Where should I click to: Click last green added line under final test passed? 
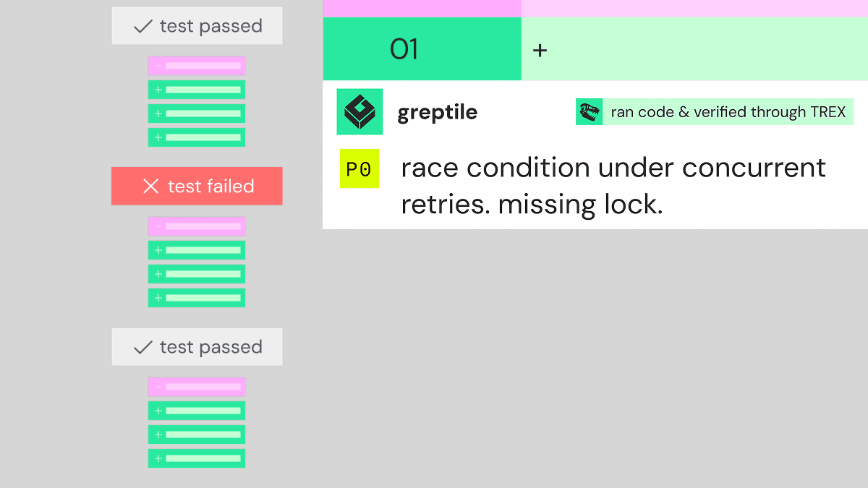(197, 458)
